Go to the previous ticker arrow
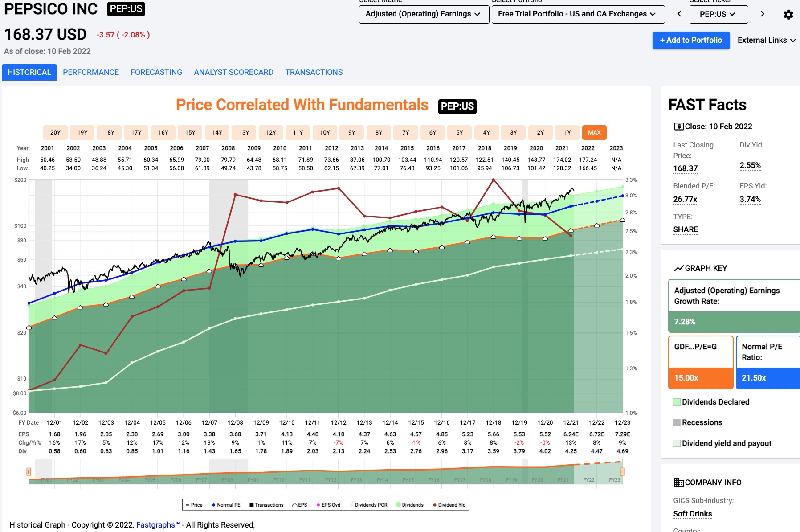This screenshot has height=532, width=800. pyautogui.click(x=679, y=14)
